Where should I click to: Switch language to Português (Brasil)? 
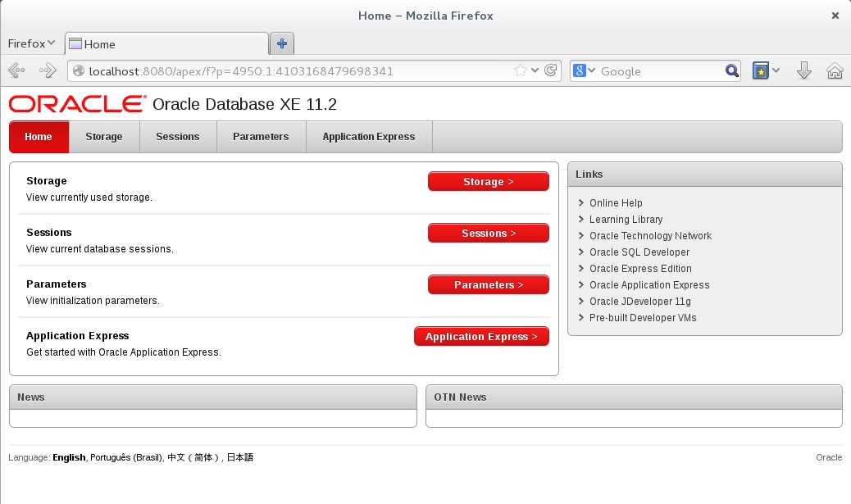[125, 457]
